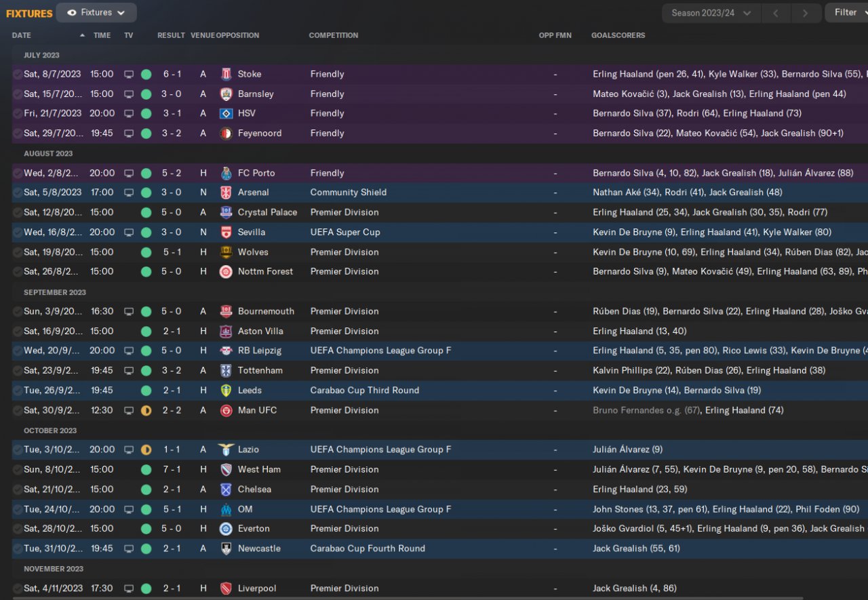
Task: Click the Newcastle club badge
Action: pyautogui.click(x=226, y=549)
